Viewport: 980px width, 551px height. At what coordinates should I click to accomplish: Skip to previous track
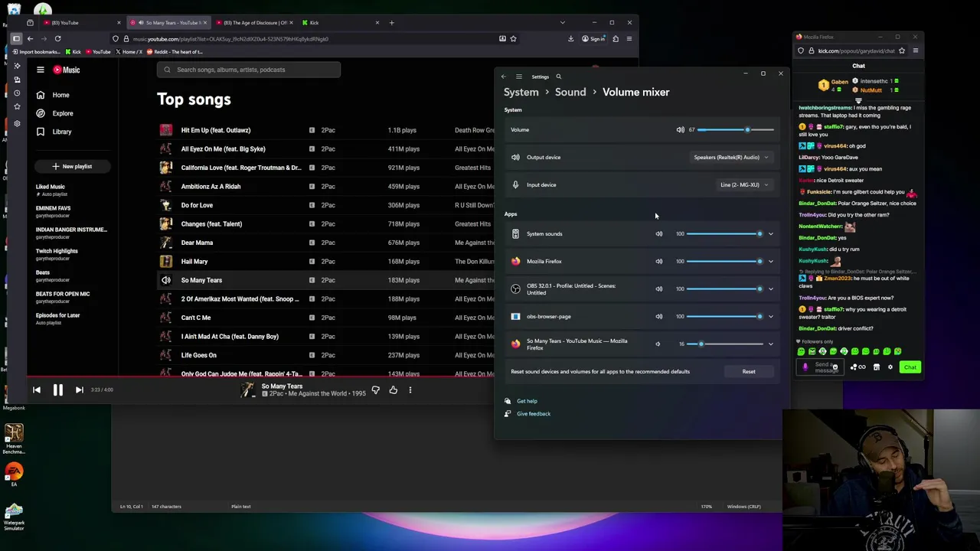[36, 390]
